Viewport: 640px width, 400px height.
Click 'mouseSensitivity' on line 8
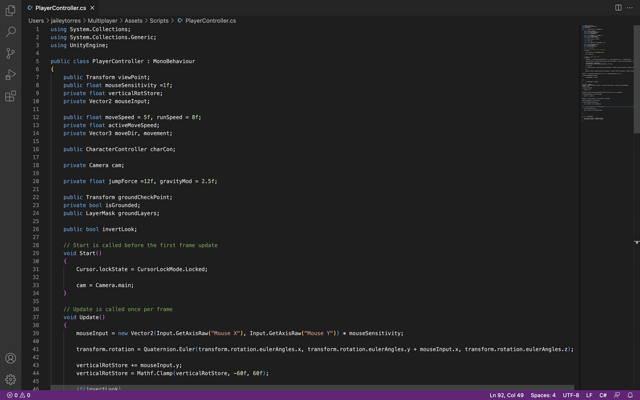click(131, 85)
